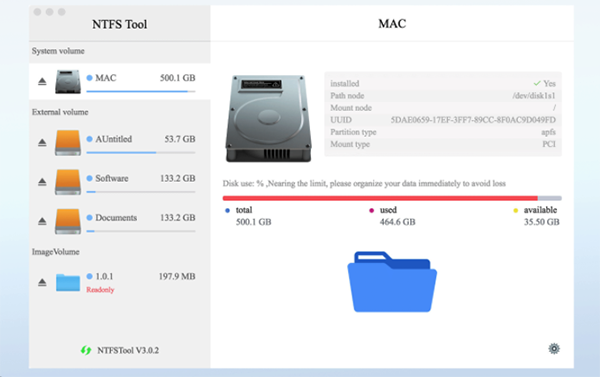Click the red disk usage bar

click(x=392, y=198)
